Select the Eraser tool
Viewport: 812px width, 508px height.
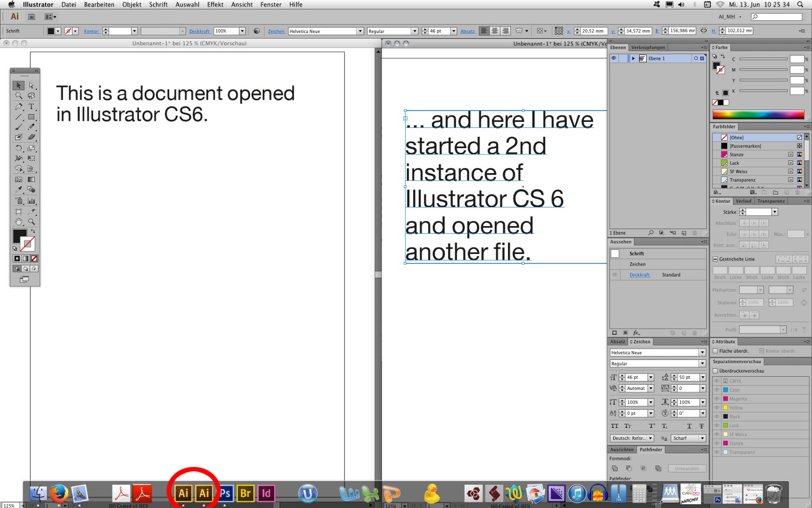[x=31, y=137]
